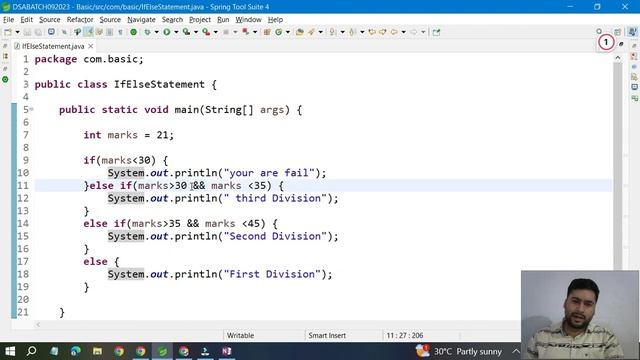Open the Edit menu
The width and height of the screenshot is (640, 360).
pos(27,20)
